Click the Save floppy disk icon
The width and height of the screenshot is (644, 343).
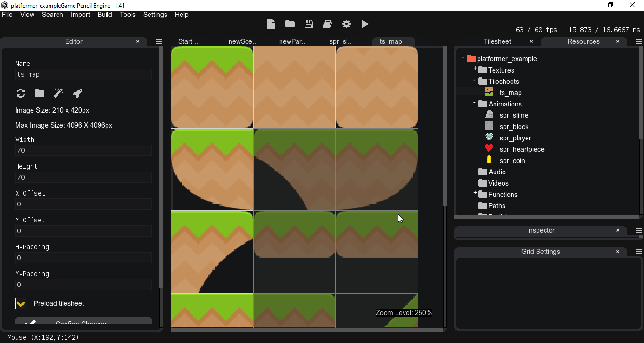309,24
